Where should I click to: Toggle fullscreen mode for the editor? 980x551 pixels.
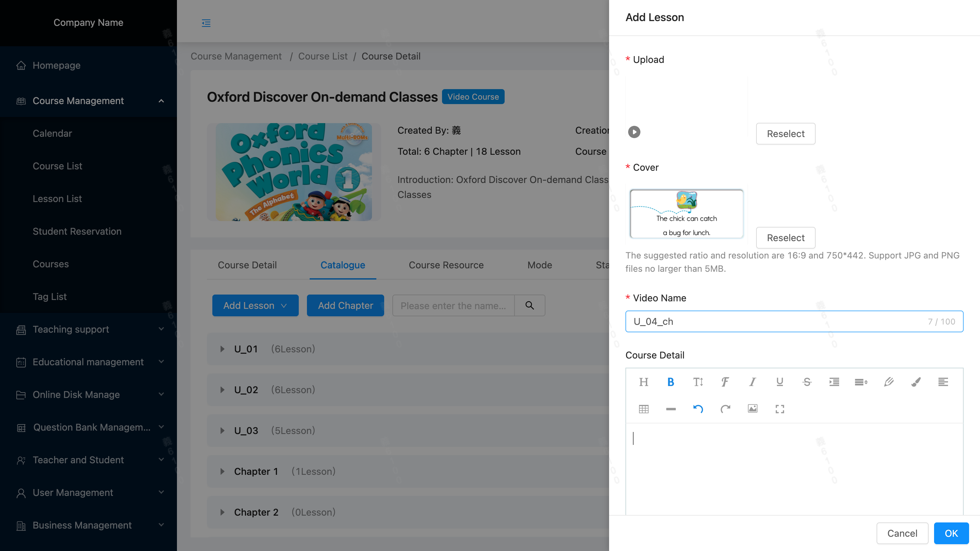pyautogui.click(x=780, y=409)
